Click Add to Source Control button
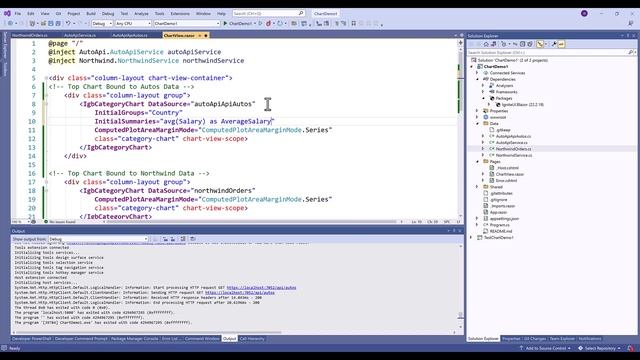This screenshot has width=640, height=360. pyautogui.click(x=544, y=348)
